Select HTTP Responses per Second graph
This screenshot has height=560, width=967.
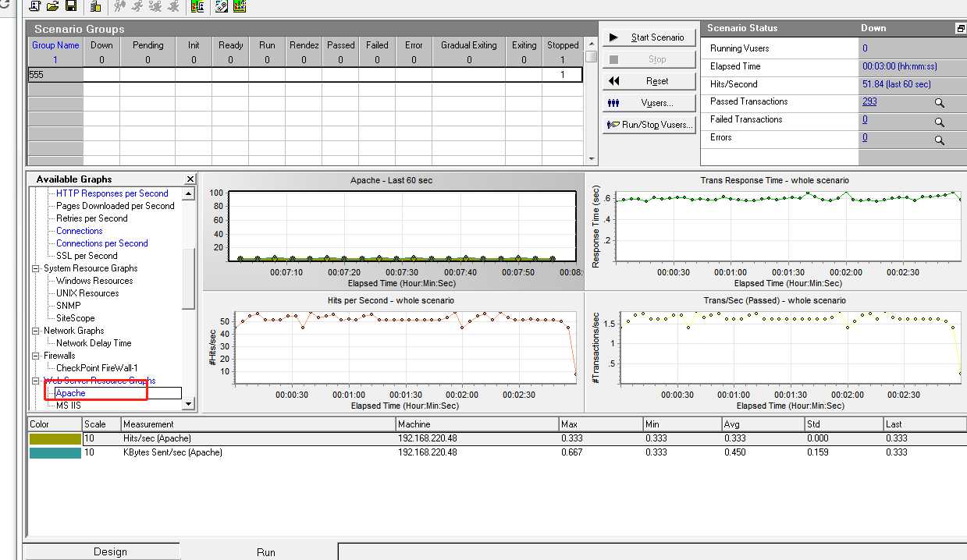tap(112, 193)
